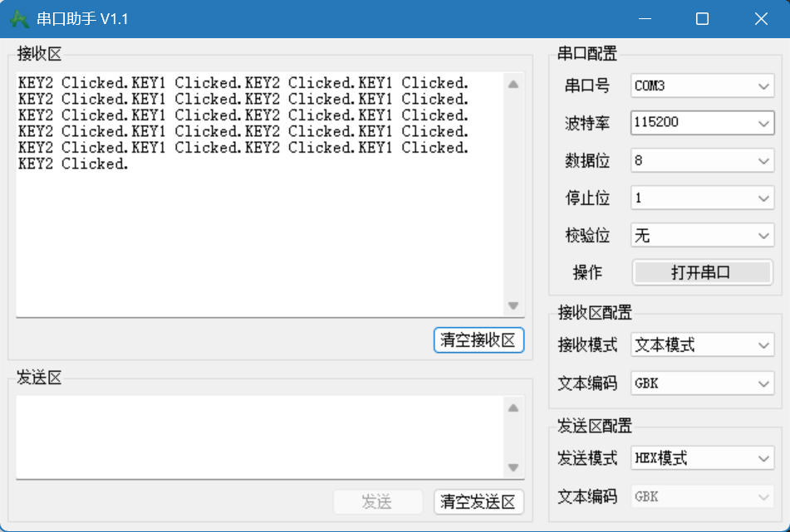The width and height of the screenshot is (790, 532).
Task: Open the 接收模式 文本模式 dropdown
Action: pos(702,345)
